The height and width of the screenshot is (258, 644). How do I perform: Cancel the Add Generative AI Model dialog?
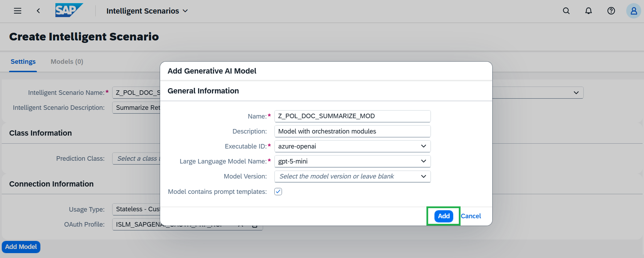[471, 216]
